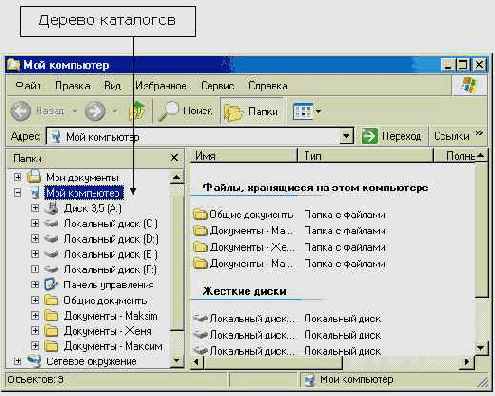Select Локальный диск (F:) drive icon in tree
The height and width of the screenshot is (396, 495).
pos(51,269)
